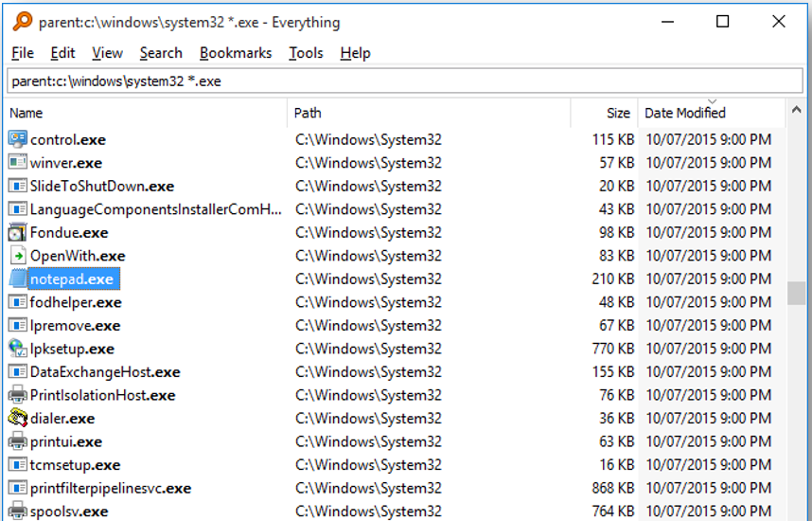The image size is (812, 521).
Task: Click the 210 KB size of notepad.exe
Action: coord(613,278)
